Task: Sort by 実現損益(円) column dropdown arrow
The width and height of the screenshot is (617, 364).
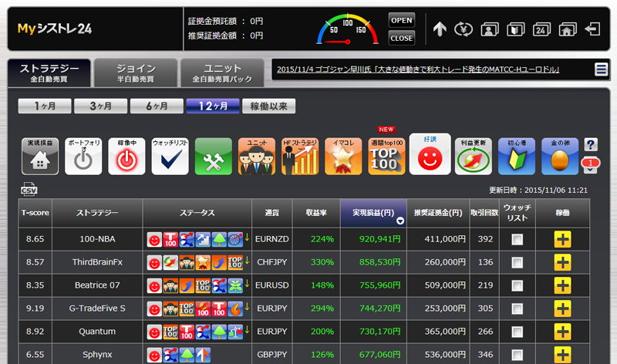Action: (x=400, y=221)
